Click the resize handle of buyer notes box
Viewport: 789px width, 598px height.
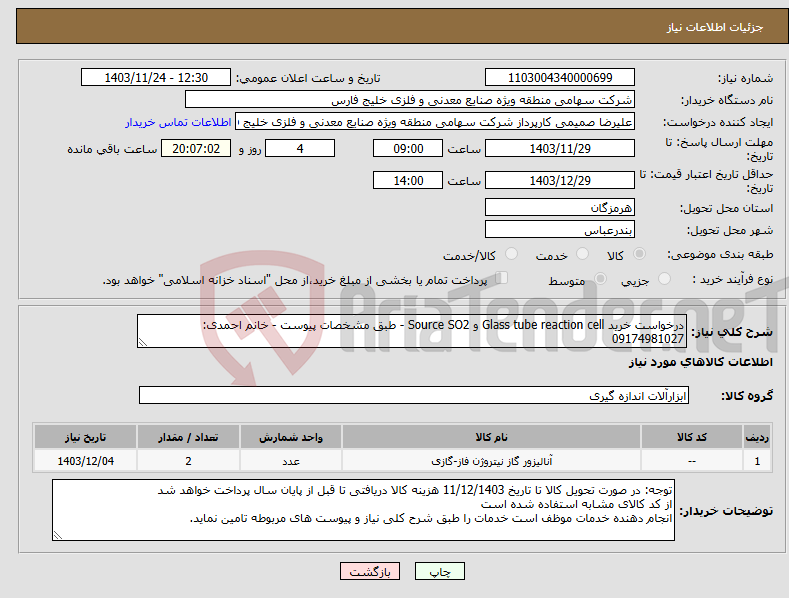58,535
